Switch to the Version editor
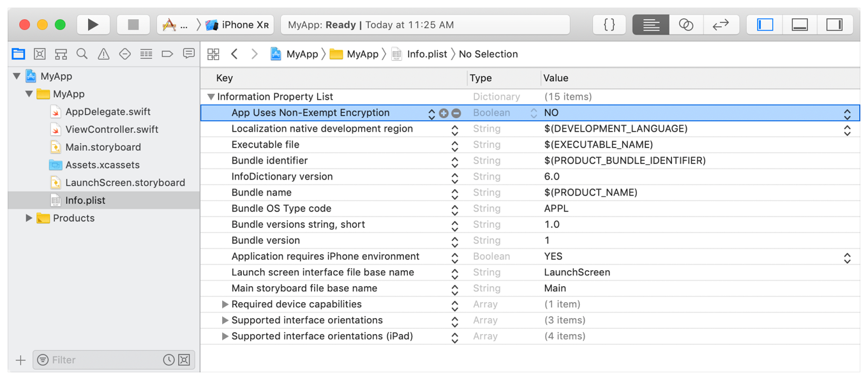 [721, 25]
